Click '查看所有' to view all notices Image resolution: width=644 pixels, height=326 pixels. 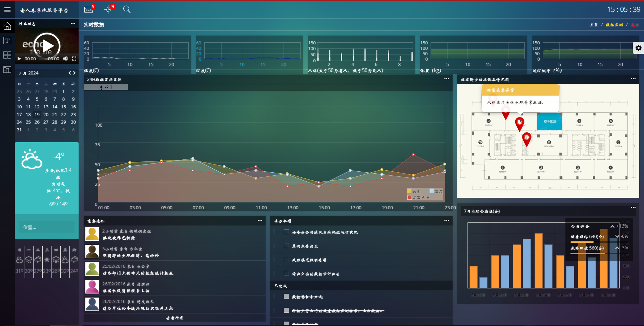(x=174, y=318)
